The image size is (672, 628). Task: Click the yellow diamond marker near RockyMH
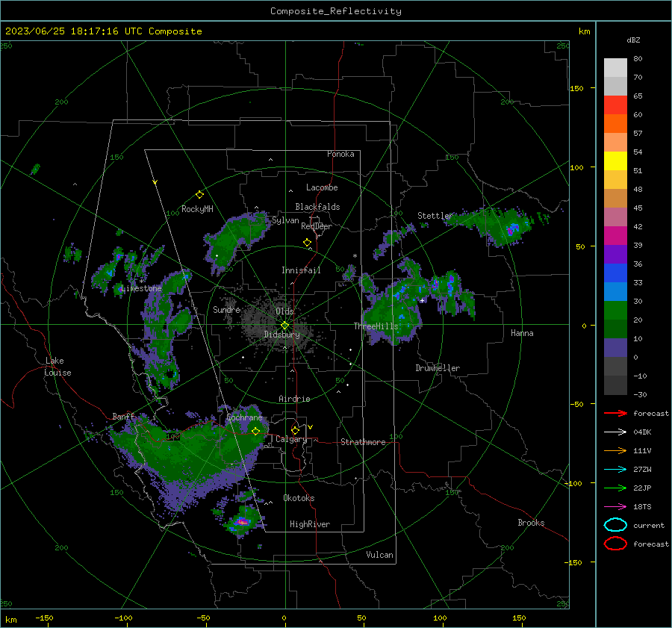tap(199, 195)
